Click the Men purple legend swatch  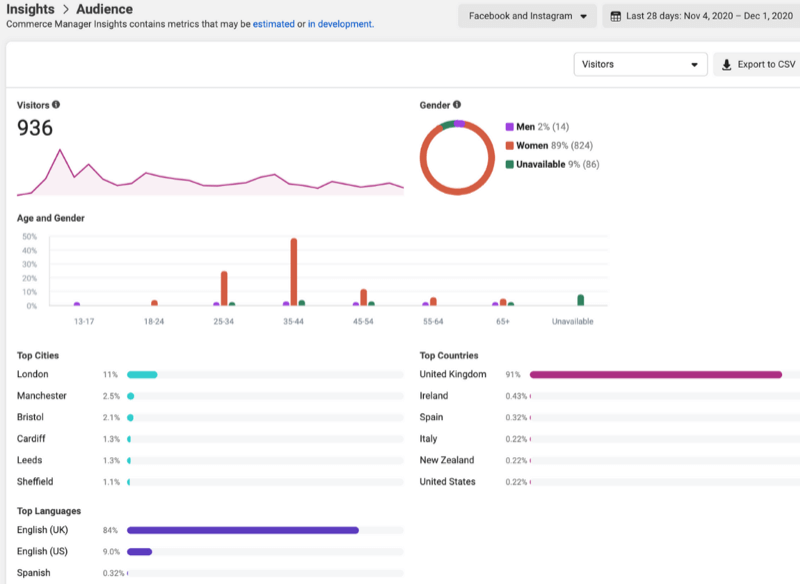tap(509, 127)
